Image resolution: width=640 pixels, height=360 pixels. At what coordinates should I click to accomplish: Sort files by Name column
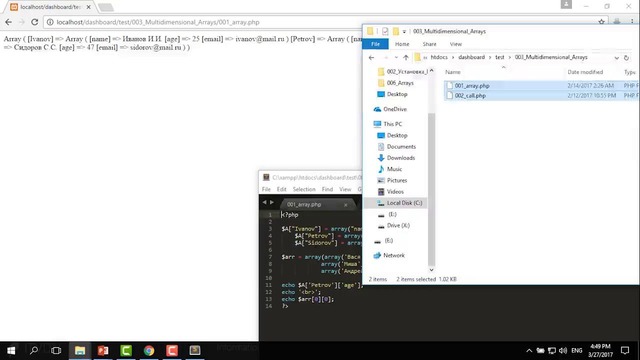pos(453,72)
